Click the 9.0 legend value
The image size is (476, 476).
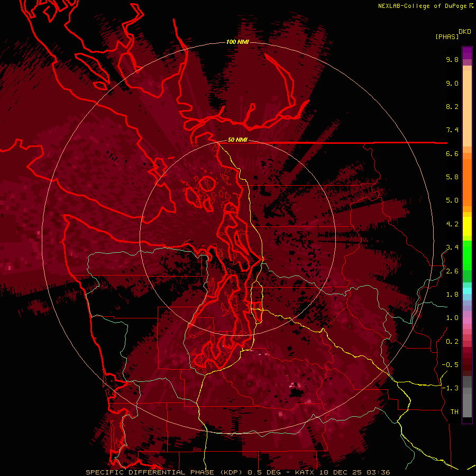click(452, 83)
